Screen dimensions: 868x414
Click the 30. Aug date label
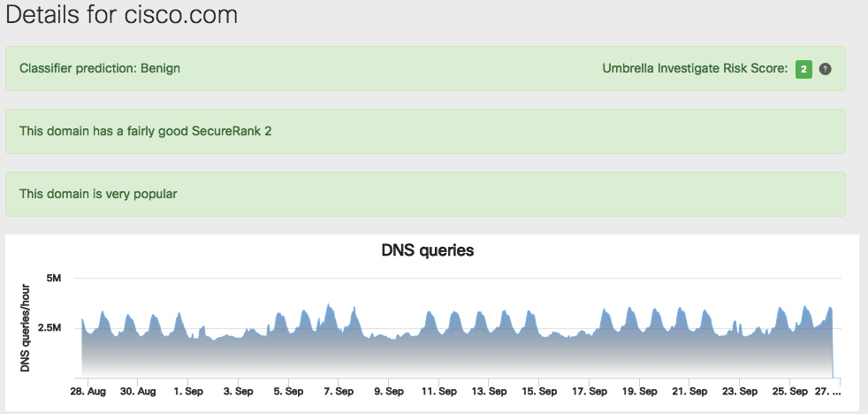137,391
